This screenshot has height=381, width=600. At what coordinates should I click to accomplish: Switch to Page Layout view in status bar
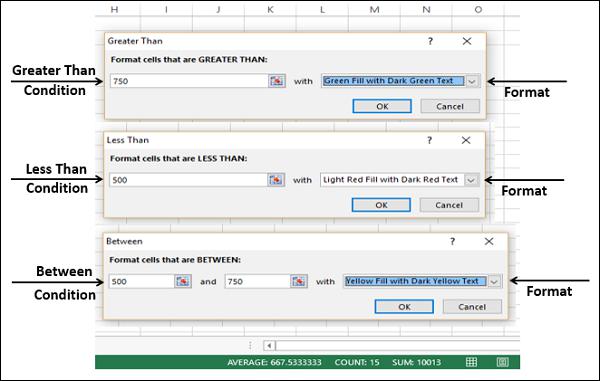[x=502, y=362]
